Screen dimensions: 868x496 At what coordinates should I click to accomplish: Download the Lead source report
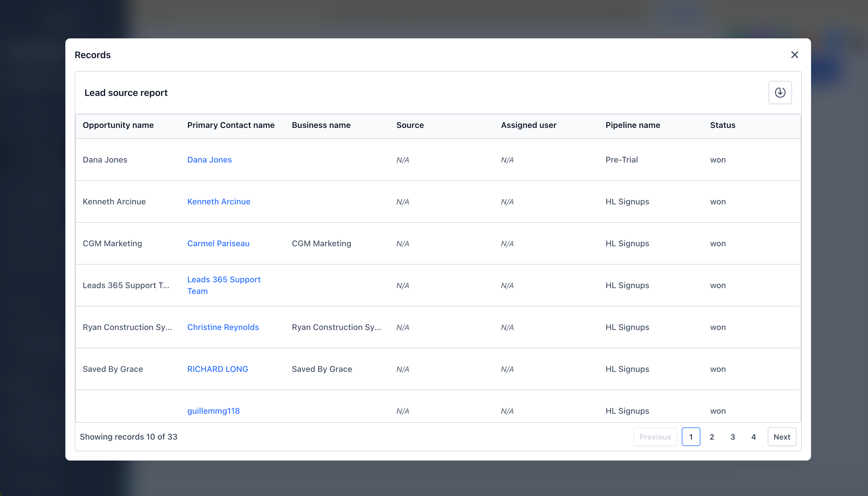(x=780, y=92)
